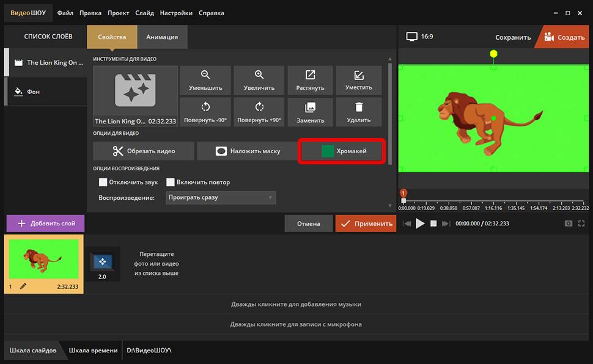Image resolution: width=593 pixels, height=364 pixels.
Task: Click the Уместить fit tool
Action: click(x=359, y=81)
